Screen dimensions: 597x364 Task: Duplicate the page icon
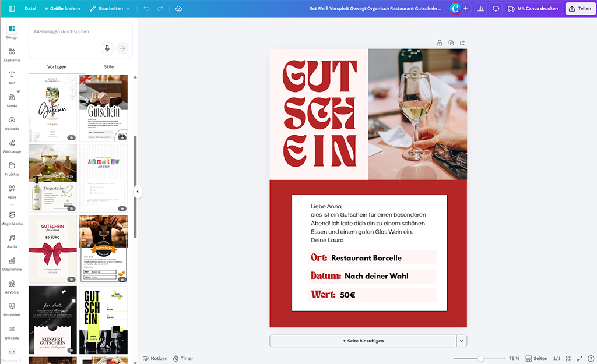[451, 43]
